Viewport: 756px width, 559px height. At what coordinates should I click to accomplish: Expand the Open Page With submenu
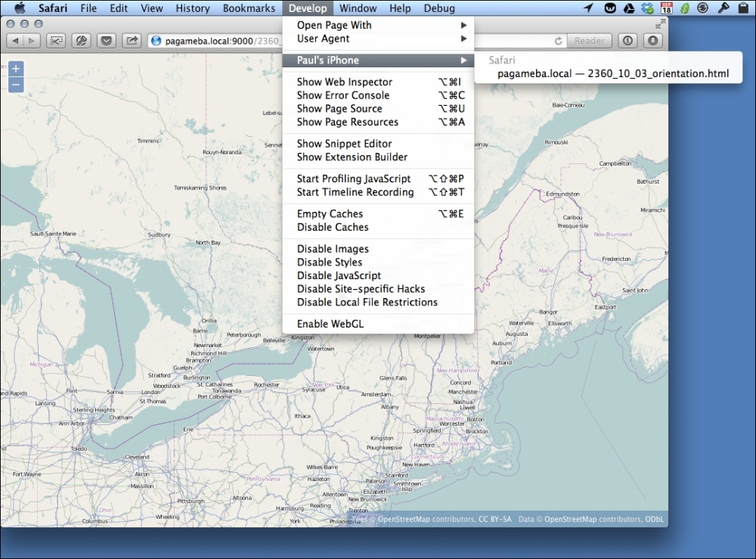point(333,25)
